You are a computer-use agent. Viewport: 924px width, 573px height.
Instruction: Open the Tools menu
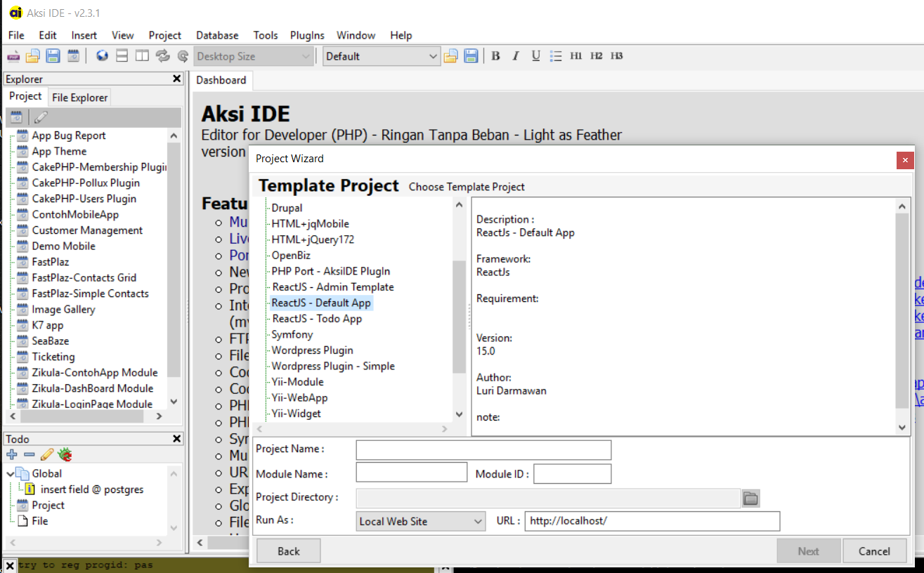266,35
